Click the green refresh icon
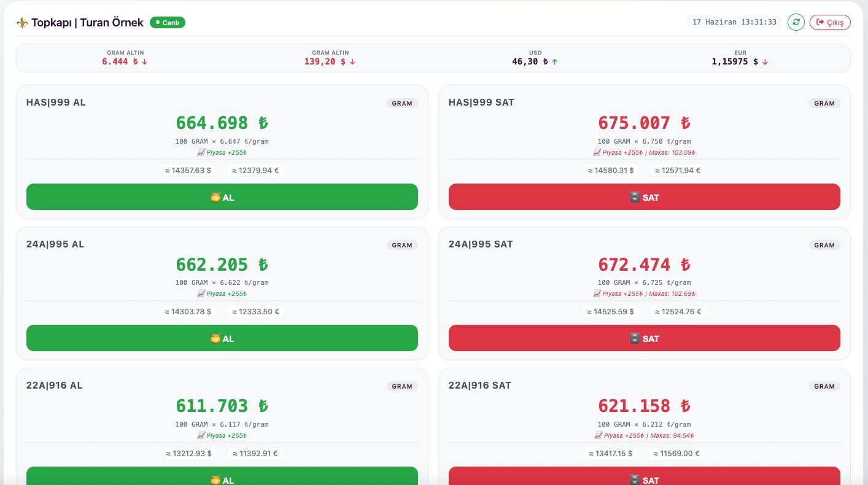Viewport: 868px width, 485px height. pos(796,22)
